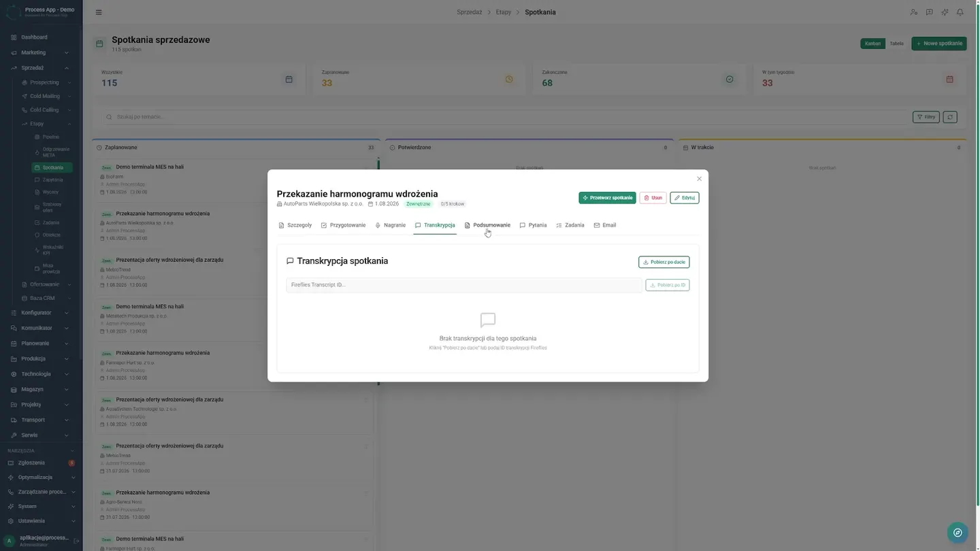
Task: Open the Filtry button
Action: (x=926, y=117)
